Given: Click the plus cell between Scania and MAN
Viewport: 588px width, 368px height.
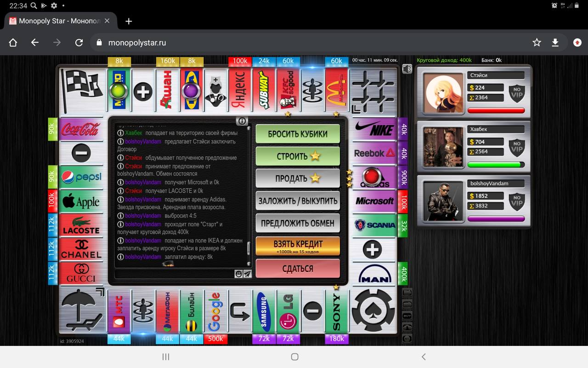Looking at the screenshot, I should [374, 249].
